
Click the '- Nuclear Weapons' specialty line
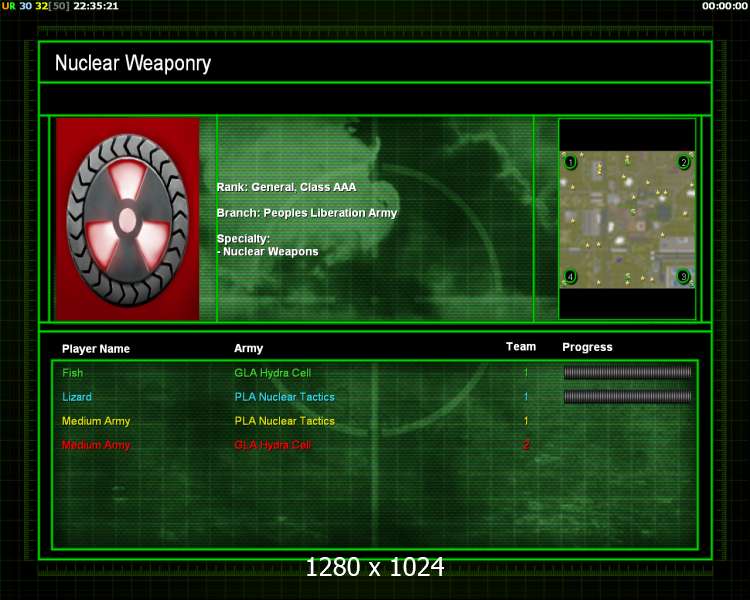[x=267, y=251]
